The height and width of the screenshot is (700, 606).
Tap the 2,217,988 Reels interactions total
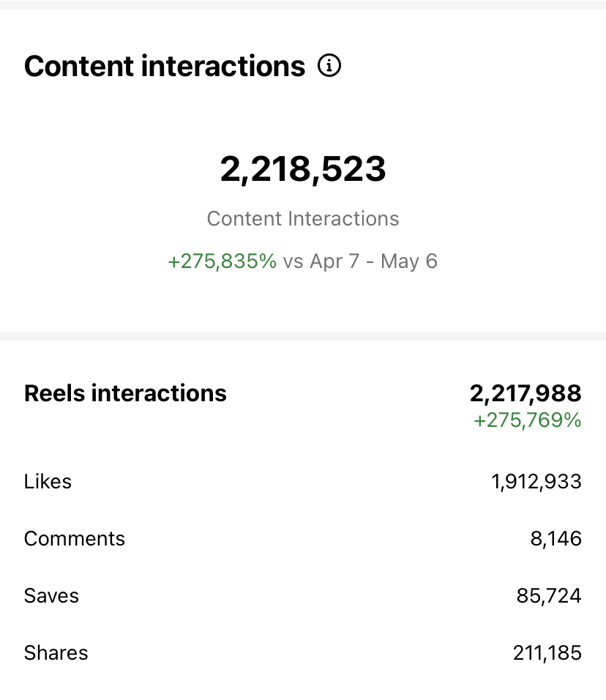point(525,393)
